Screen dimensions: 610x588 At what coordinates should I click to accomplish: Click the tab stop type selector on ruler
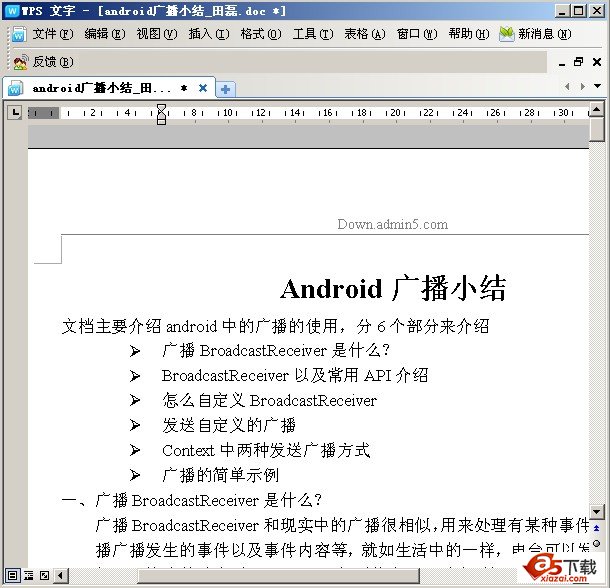(x=15, y=113)
